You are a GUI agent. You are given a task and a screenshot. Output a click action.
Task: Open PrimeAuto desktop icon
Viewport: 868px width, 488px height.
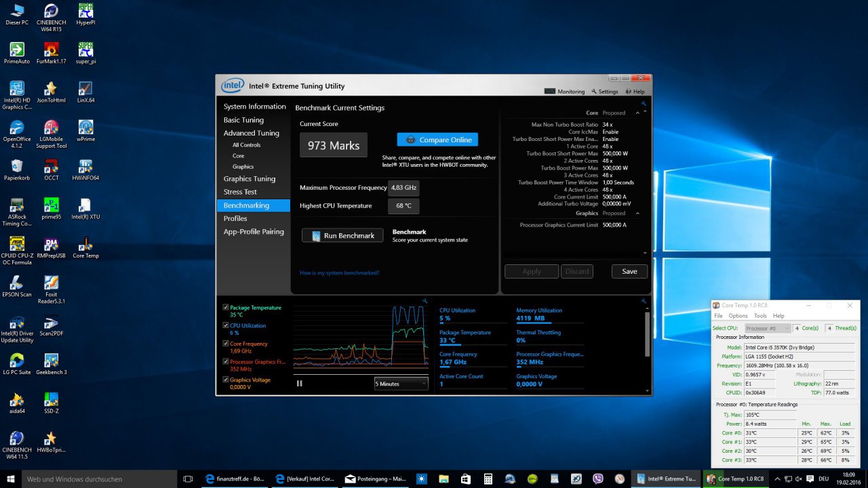[x=17, y=53]
